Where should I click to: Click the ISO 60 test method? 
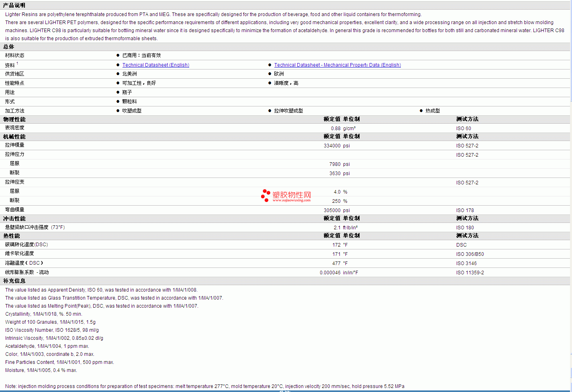[x=464, y=129]
